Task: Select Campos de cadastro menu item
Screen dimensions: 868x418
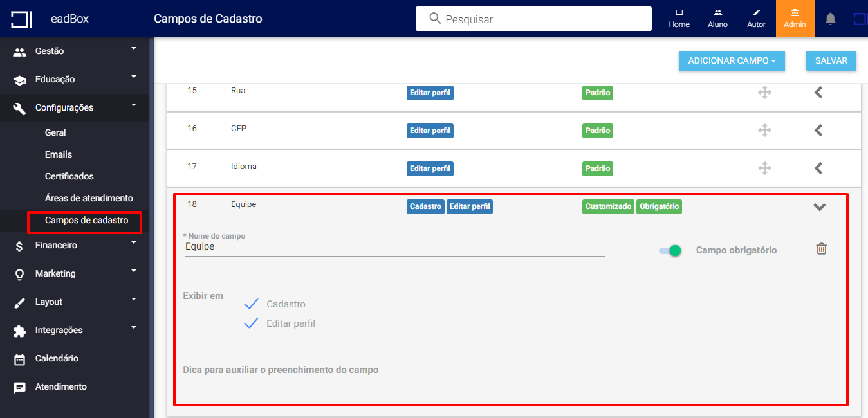Action: click(x=86, y=220)
